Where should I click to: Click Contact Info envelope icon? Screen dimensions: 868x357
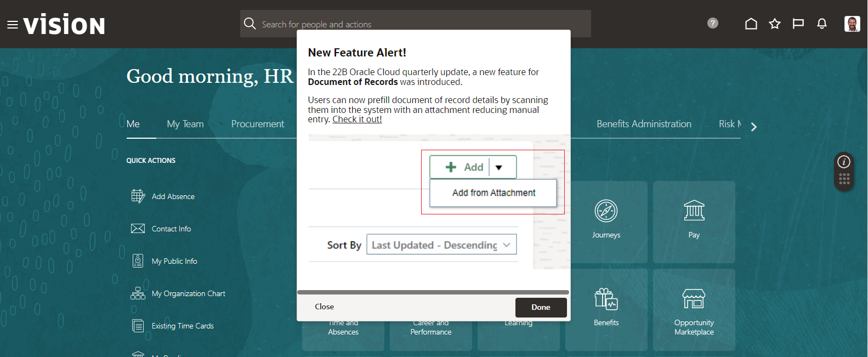[x=138, y=229]
